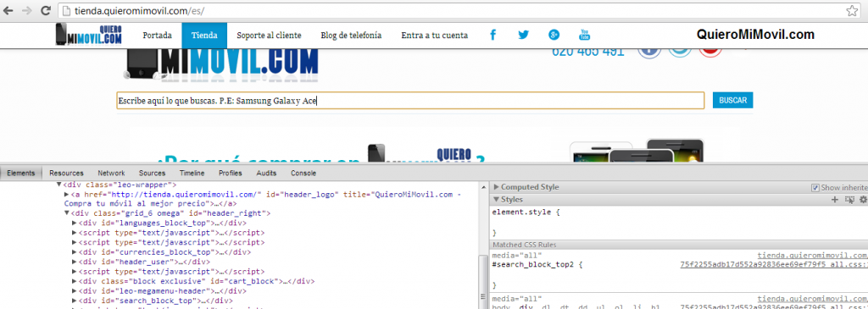868x309 pixels.
Task: Open tienda.quieromimovil.com link above #search_block_top2
Action: 812,256
